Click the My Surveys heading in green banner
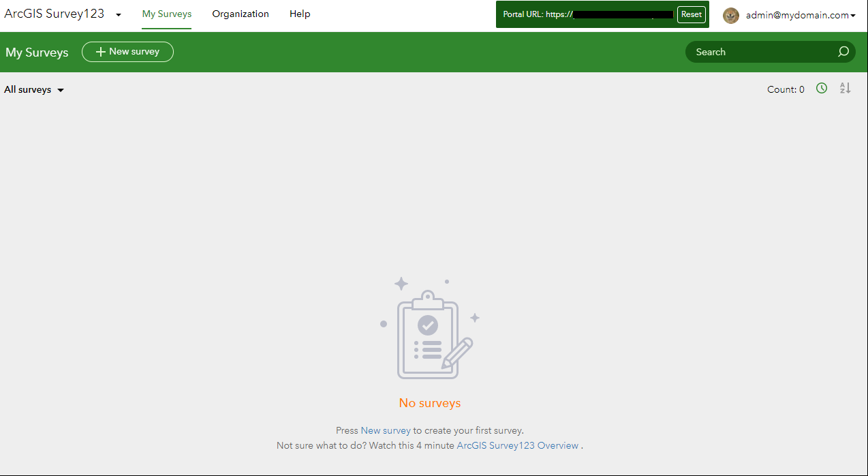Viewport: 868px width, 476px height. tap(37, 52)
